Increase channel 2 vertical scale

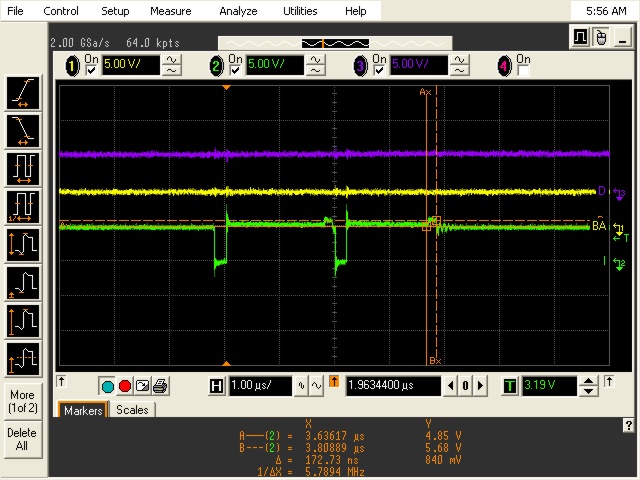pos(316,60)
